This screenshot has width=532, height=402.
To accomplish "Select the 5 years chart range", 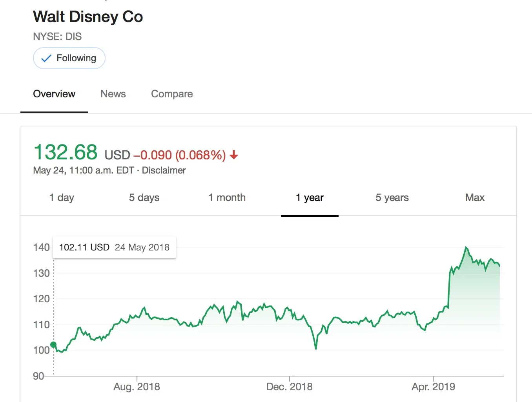I will tap(392, 197).
